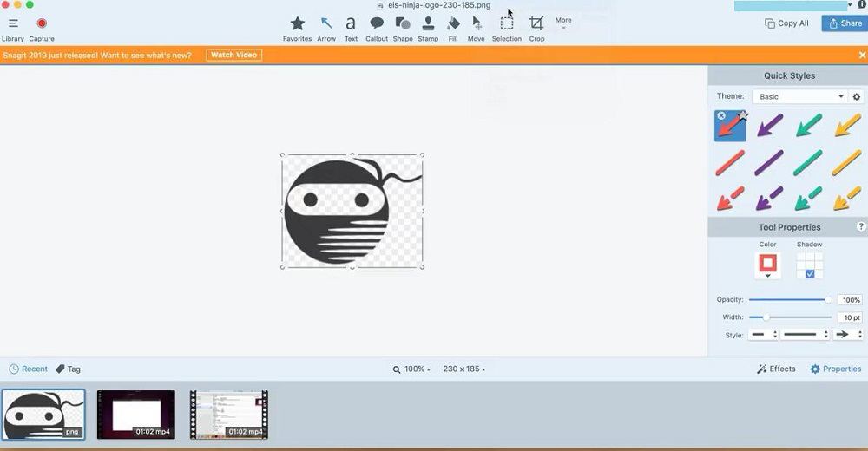Click the Opacity slider handle
The height and width of the screenshot is (451, 868).
828,300
